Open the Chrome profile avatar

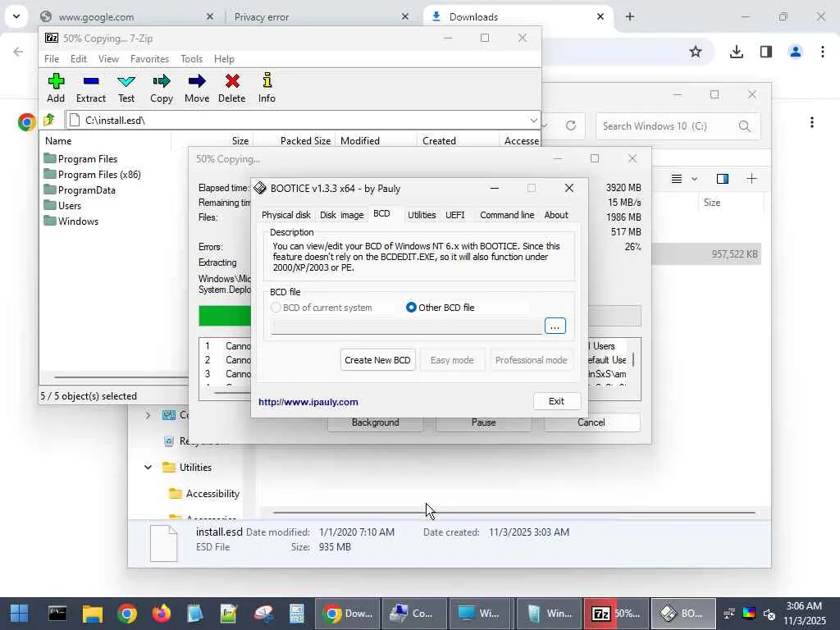tap(796, 52)
